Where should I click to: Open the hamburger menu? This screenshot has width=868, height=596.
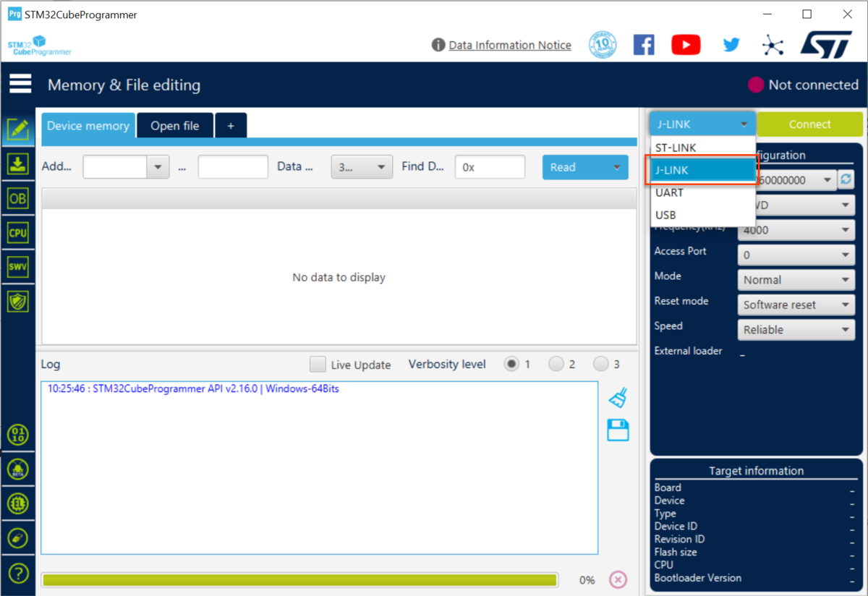pyautogui.click(x=20, y=84)
